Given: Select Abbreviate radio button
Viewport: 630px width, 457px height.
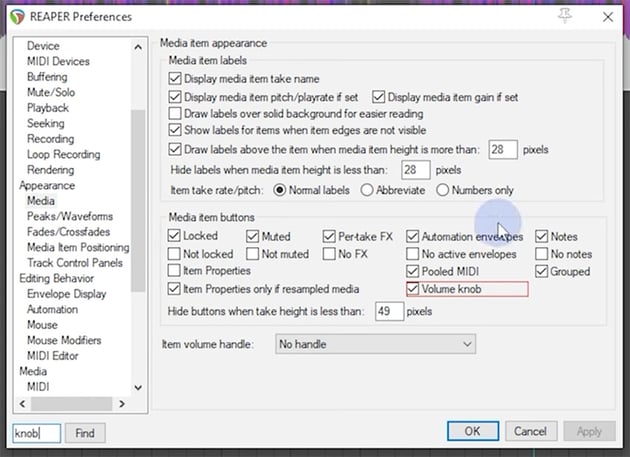Looking at the screenshot, I should point(367,190).
